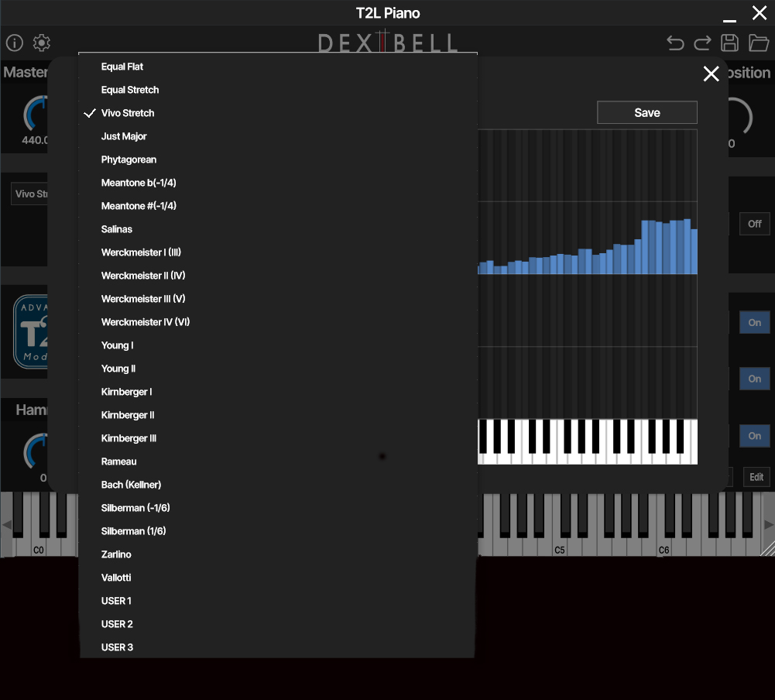The height and width of the screenshot is (700, 775).
Task: Click the Edit button
Action: tap(756, 478)
